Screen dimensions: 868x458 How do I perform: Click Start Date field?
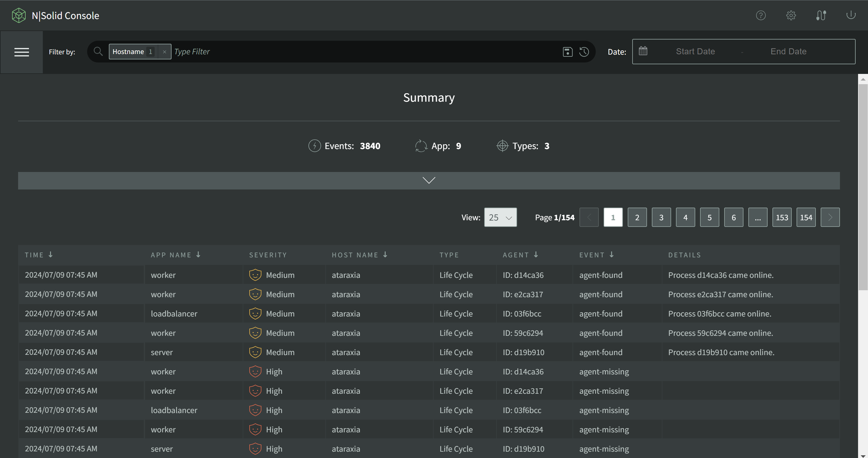tap(695, 51)
